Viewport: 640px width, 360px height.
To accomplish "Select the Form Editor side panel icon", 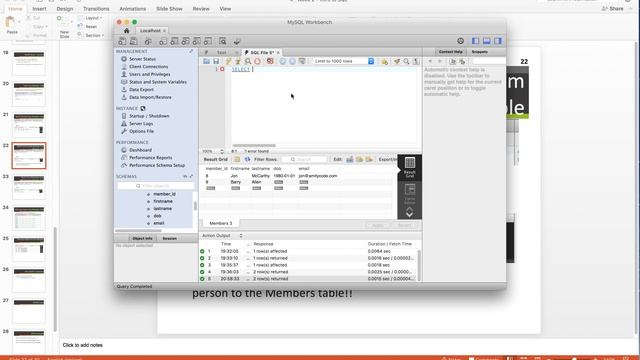I will point(410,193).
